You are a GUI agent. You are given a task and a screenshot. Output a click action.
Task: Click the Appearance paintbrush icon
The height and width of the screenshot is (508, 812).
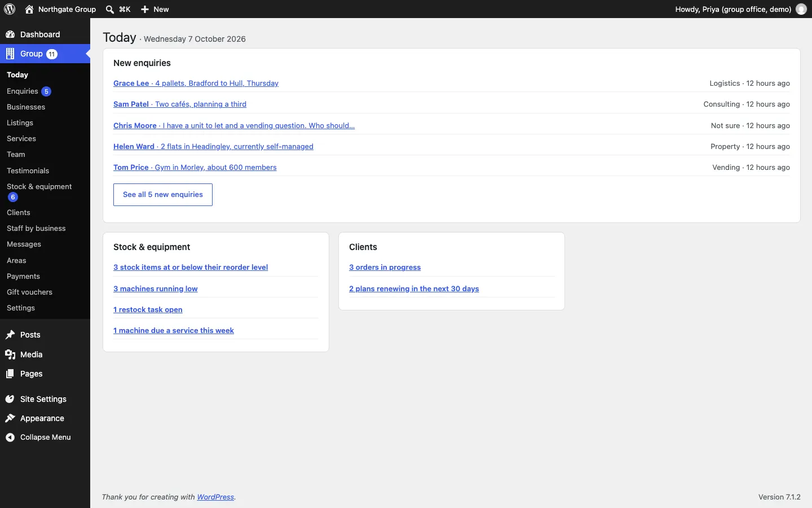10,418
